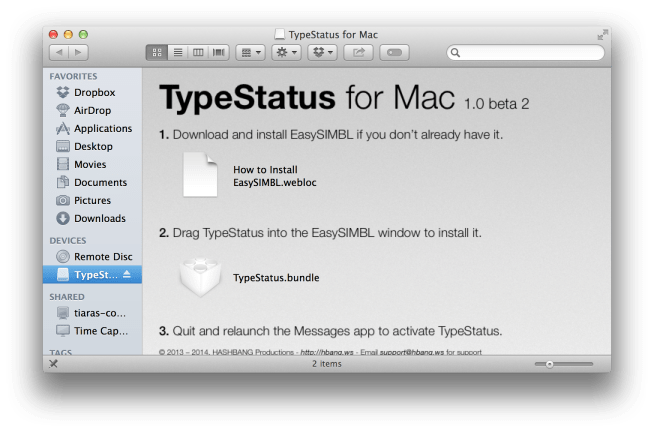Click the Share toolbar button
This screenshot has width=654, height=432.
coord(359,52)
